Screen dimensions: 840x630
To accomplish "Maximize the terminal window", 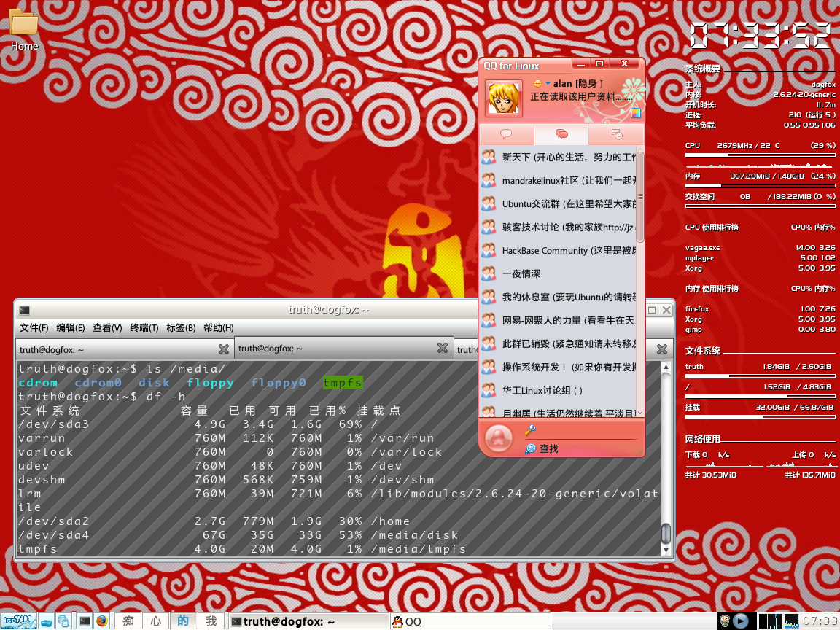I will click(651, 310).
